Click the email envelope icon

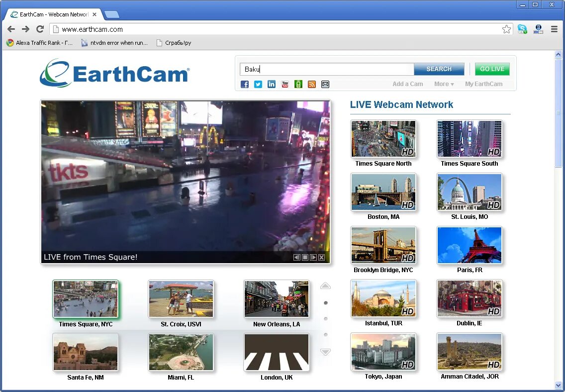(325, 84)
